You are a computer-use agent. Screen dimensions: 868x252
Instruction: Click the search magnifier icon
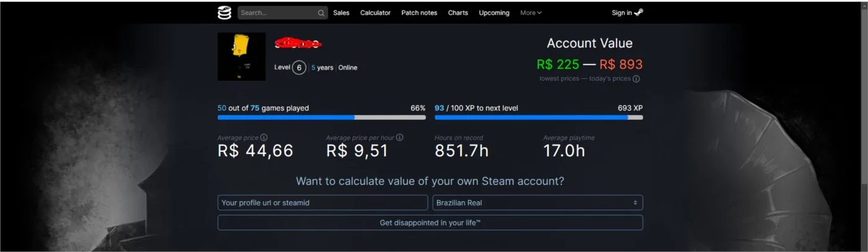pyautogui.click(x=321, y=13)
